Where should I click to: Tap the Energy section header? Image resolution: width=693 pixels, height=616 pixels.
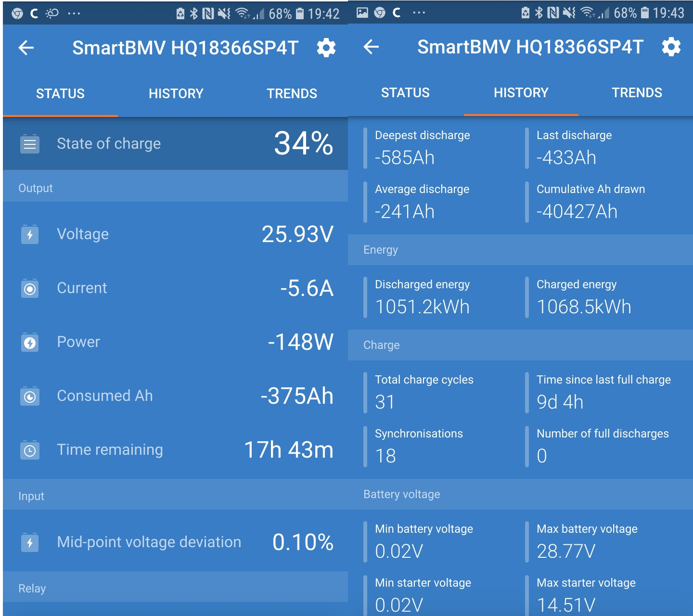[x=520, y=250]
